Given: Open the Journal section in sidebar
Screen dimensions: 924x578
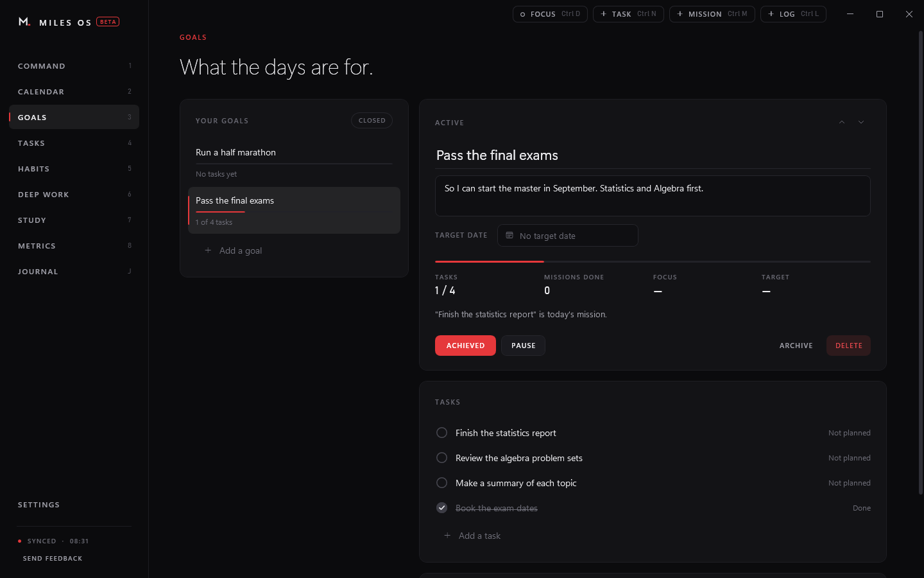Looking at the screenshot, I should 74,272.
